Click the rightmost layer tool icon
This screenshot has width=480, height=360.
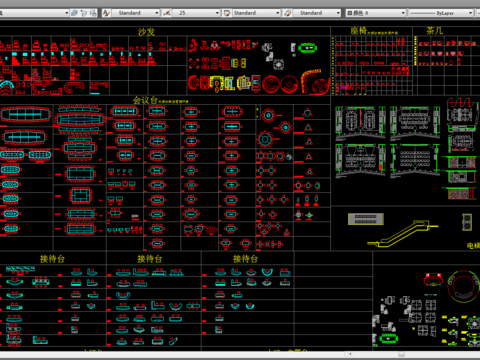point(94,13)
